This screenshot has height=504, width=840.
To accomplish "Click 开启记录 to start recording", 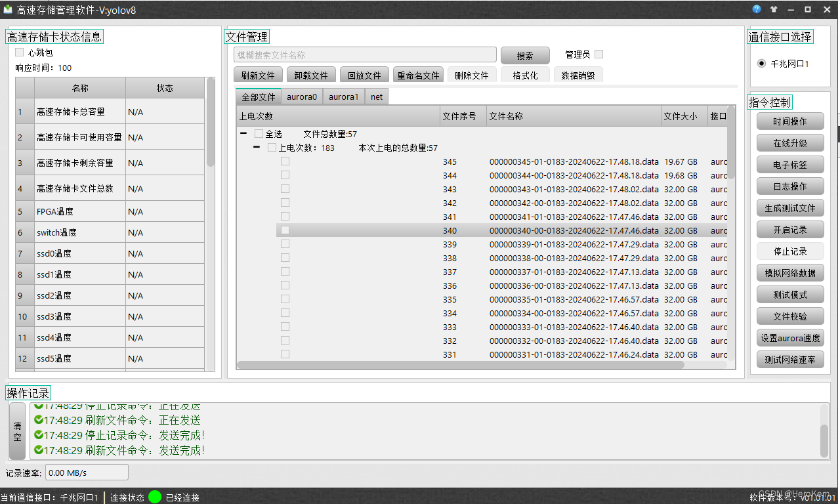I will (x=790, y=229).
